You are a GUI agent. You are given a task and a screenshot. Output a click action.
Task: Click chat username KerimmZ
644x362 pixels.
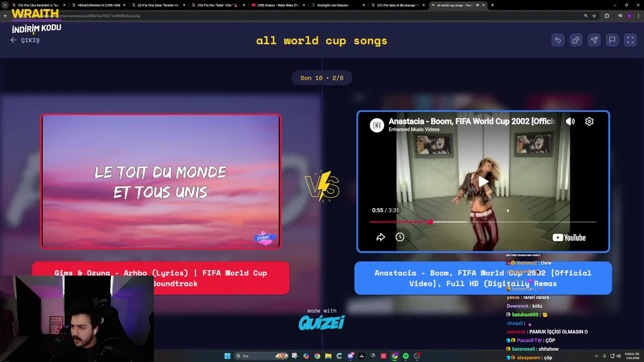(x=527, y=263)
